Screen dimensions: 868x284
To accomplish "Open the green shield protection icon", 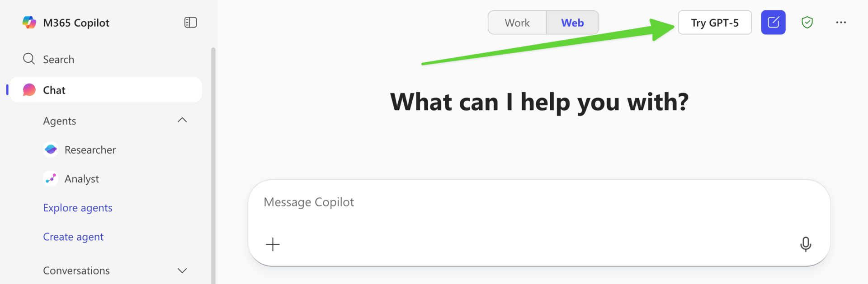I will click(807, 22).
